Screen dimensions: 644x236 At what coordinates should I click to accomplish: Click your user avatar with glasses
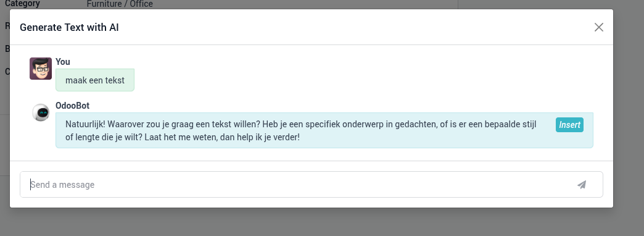[41, 68]
